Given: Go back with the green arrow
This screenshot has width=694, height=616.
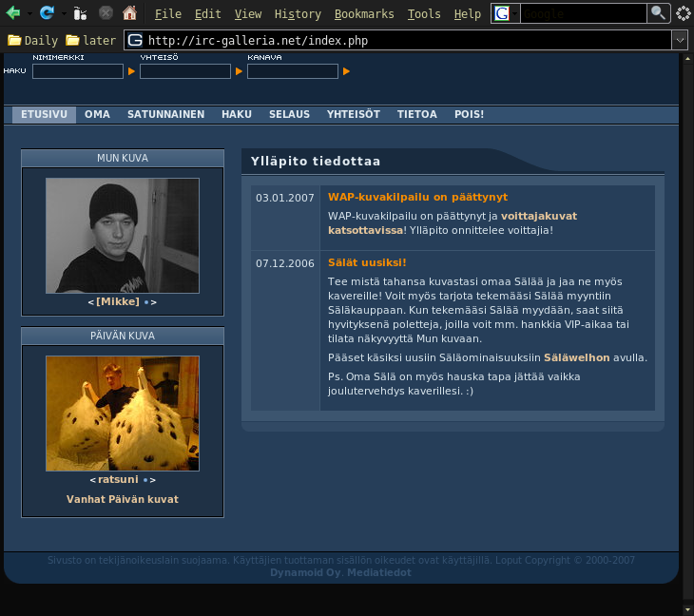Looking at the screenshot, I should pos(13,13).
